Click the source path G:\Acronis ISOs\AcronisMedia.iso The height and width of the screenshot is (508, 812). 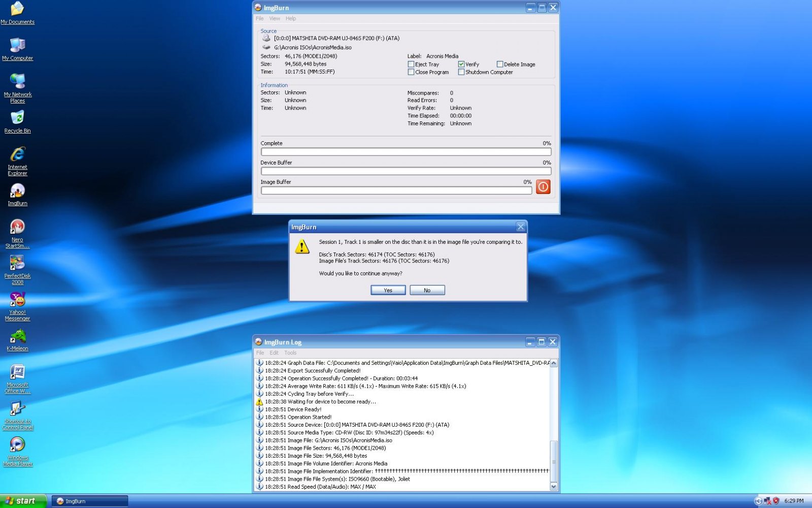tap(313, 47)
